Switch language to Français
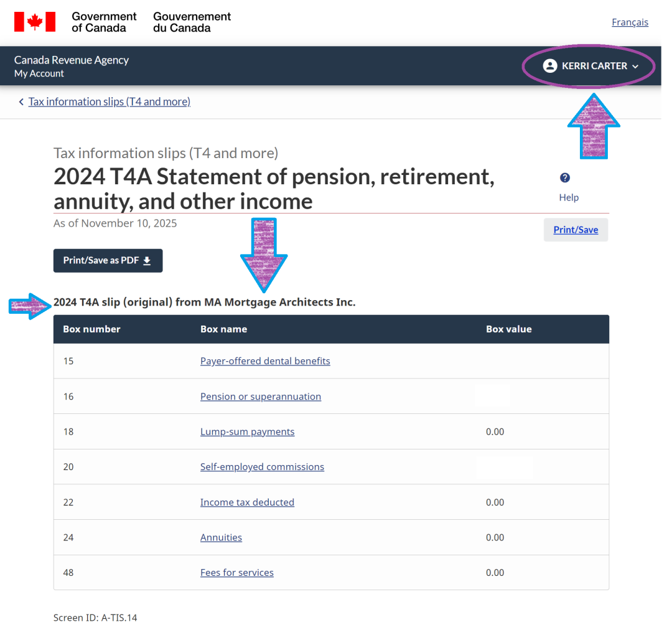The width and height of the screenshot is (672, 630). click(630, 22)
